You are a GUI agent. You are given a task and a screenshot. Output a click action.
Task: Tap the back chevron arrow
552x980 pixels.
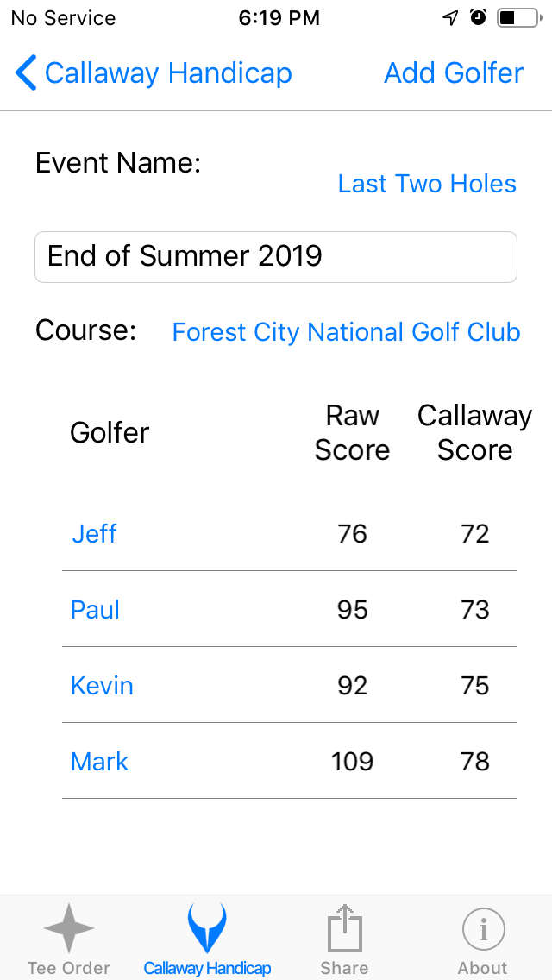[x=26, y=72]
